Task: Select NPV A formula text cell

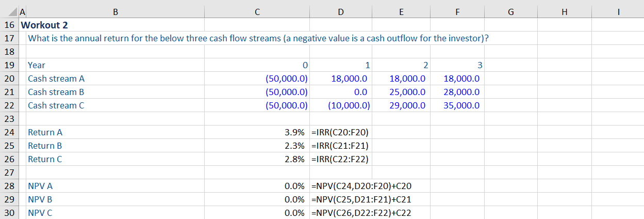Action: coord(362,186)
